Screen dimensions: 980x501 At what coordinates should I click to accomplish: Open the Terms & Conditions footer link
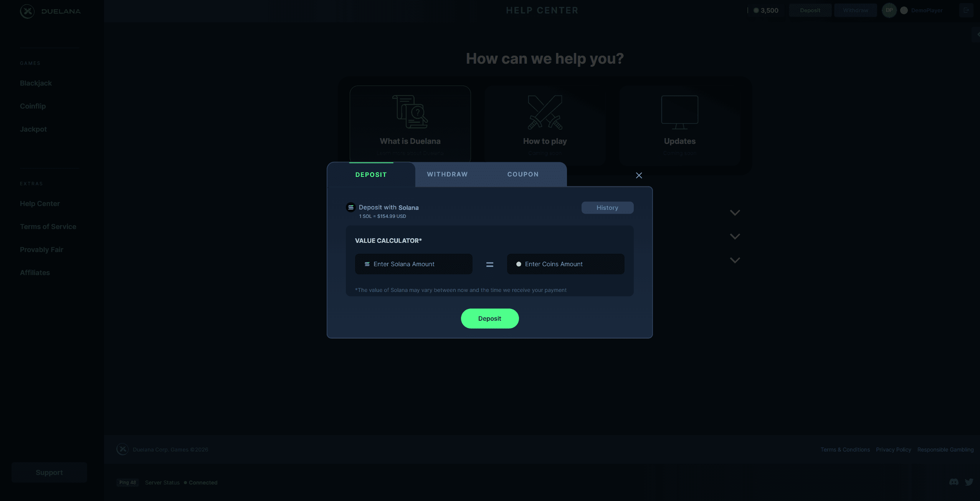845,450
